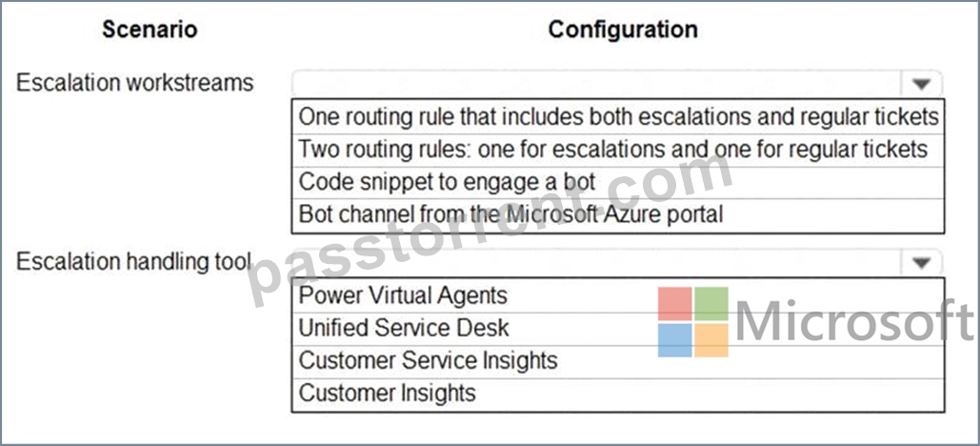
Task: Pick Bot channel from the Microsoft Azure portal
Action: coord(618,215)
